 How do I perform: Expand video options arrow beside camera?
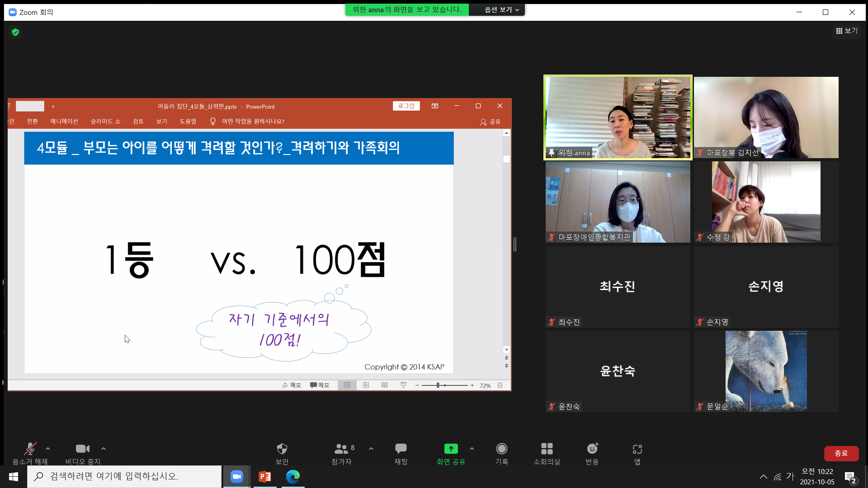(x=104, y=449)
